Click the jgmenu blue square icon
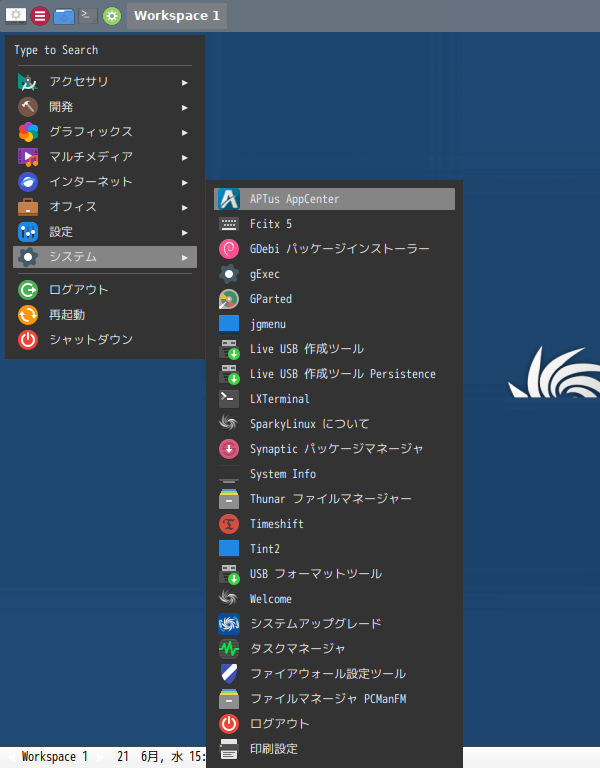 coord(229,324)
